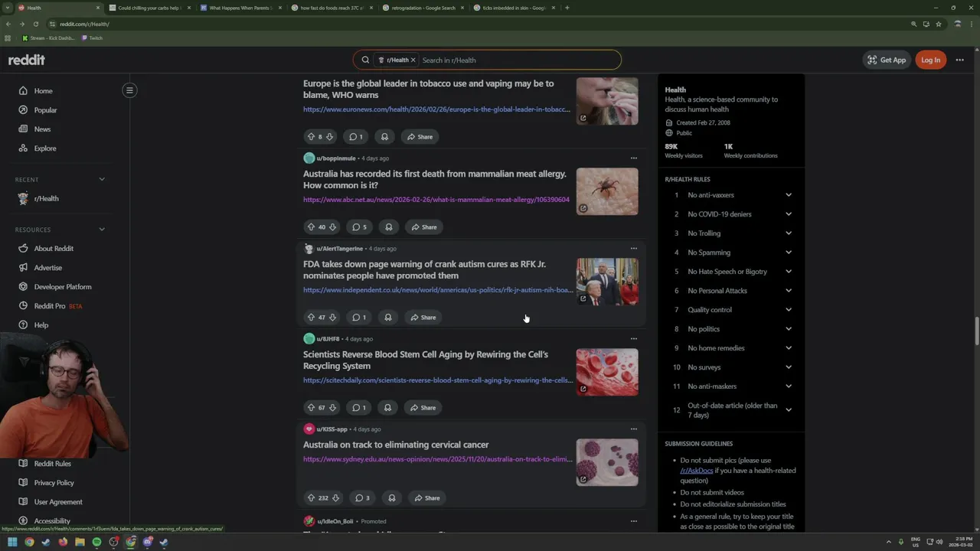
Task: Go to News in the sidebar
Action: tap(42, 129)
